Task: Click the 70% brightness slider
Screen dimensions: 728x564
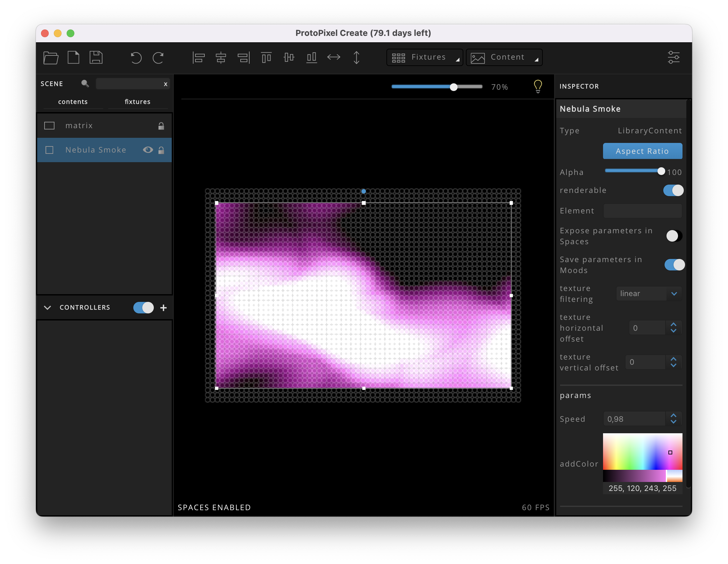Action: point(437,87)
